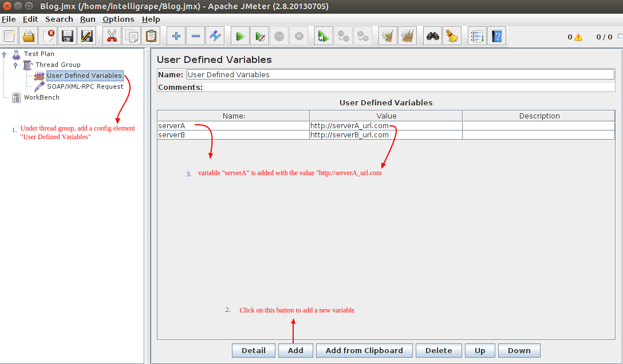Screen dimensions: 623x364
Task: Open the Run menu
Action: pyautogui.click(x=88, y=19)
